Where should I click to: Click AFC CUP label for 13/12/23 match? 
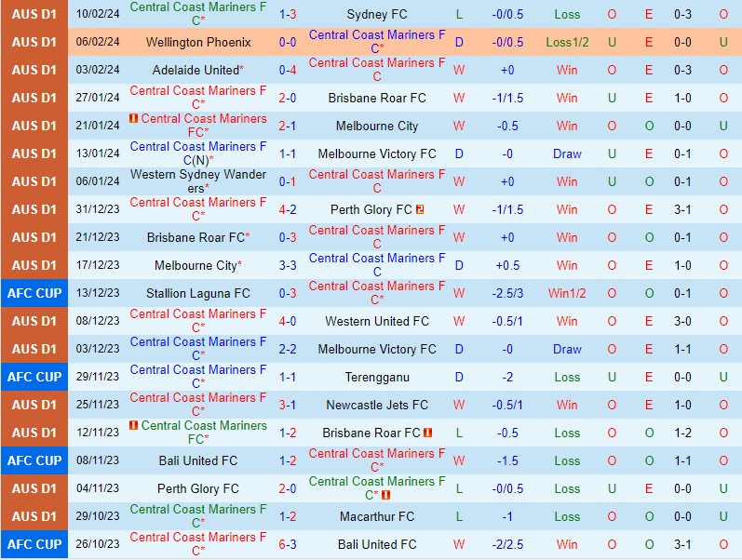pos(34,293)
